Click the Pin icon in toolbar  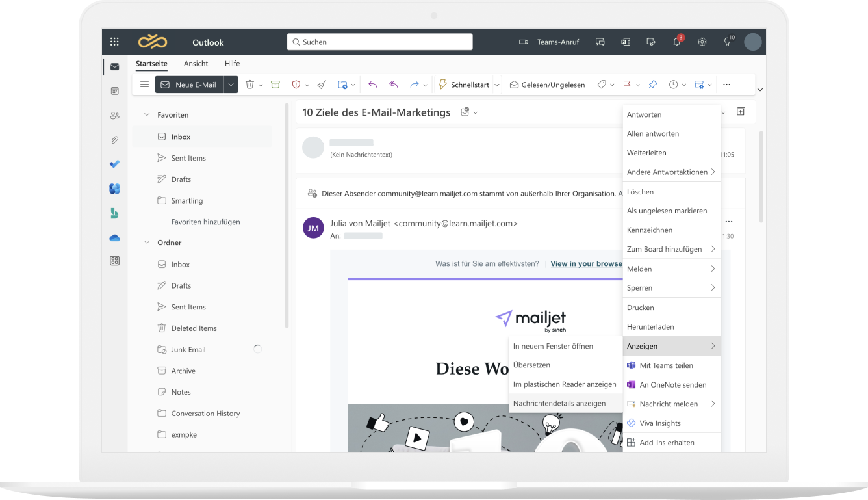coord(653,85)
